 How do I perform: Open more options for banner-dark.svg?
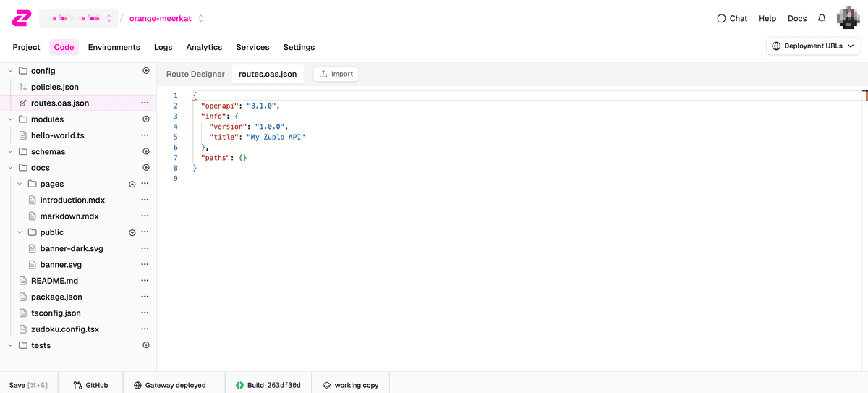tap(145, 248)
